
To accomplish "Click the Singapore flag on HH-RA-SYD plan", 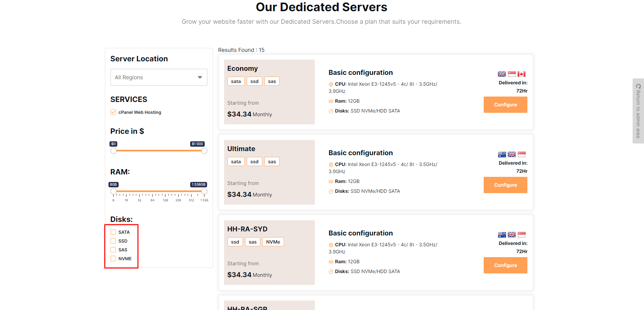I will 522,235.
